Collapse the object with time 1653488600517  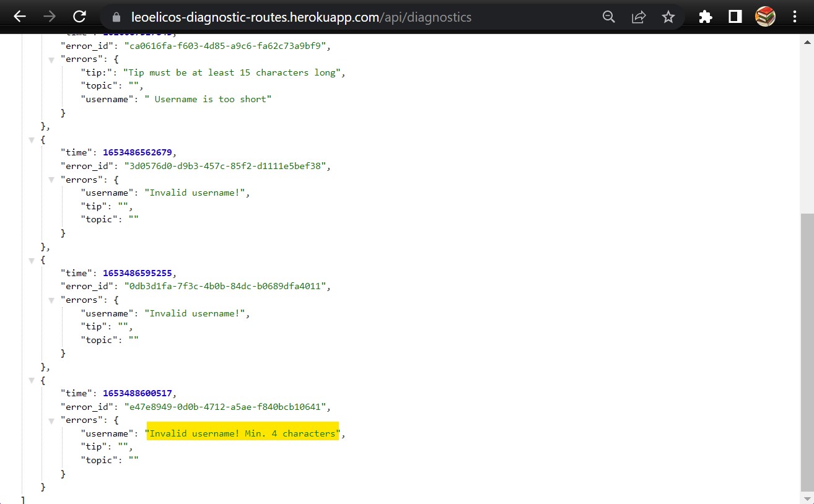(32, 381)
